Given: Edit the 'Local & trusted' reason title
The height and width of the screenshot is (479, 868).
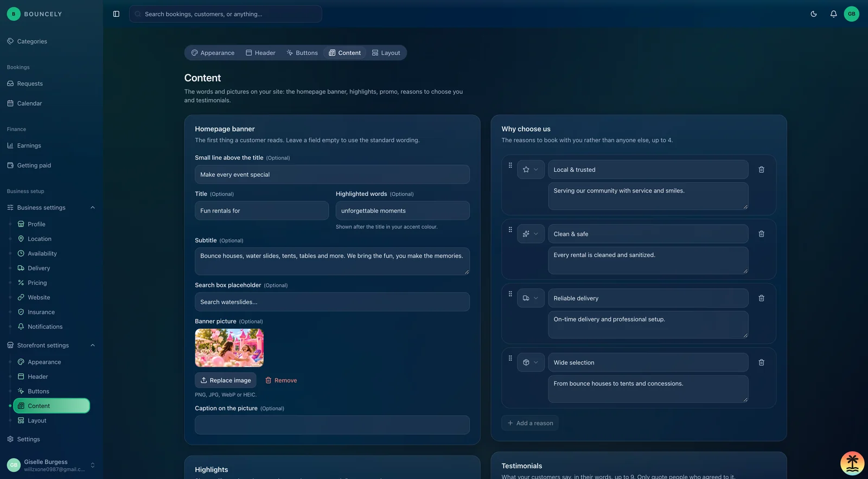Looking at the screenshot, I should click(648, 170).
